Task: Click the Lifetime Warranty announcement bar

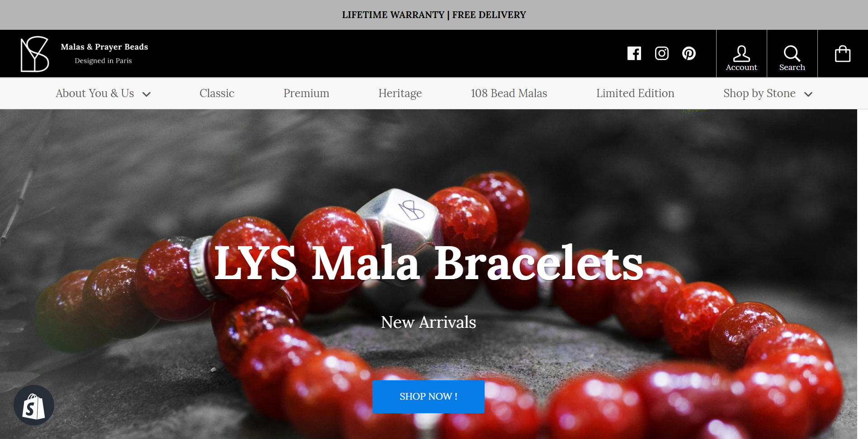Action: coord(434,15)
